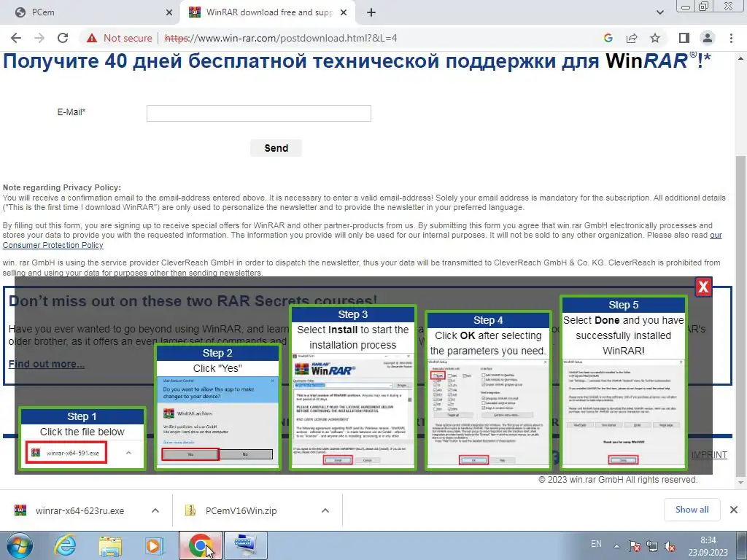
Task: Open the volume tray icon
Action: (x=670, y=546)
